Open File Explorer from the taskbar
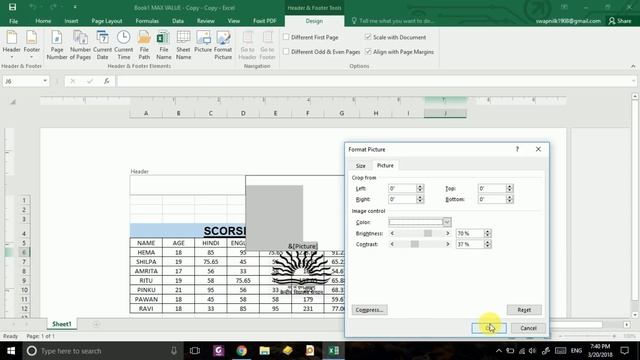This screenshot has height=360, width=640. (264, 351)
